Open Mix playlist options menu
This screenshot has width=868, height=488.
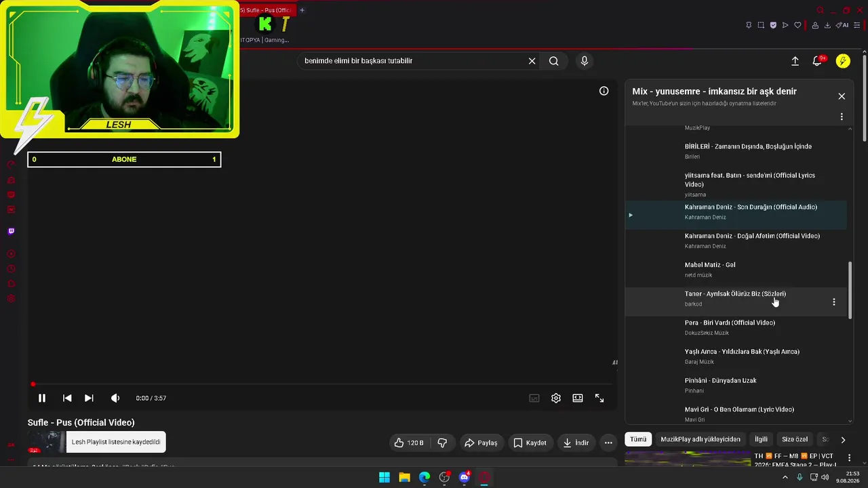(x=842, y=117)
